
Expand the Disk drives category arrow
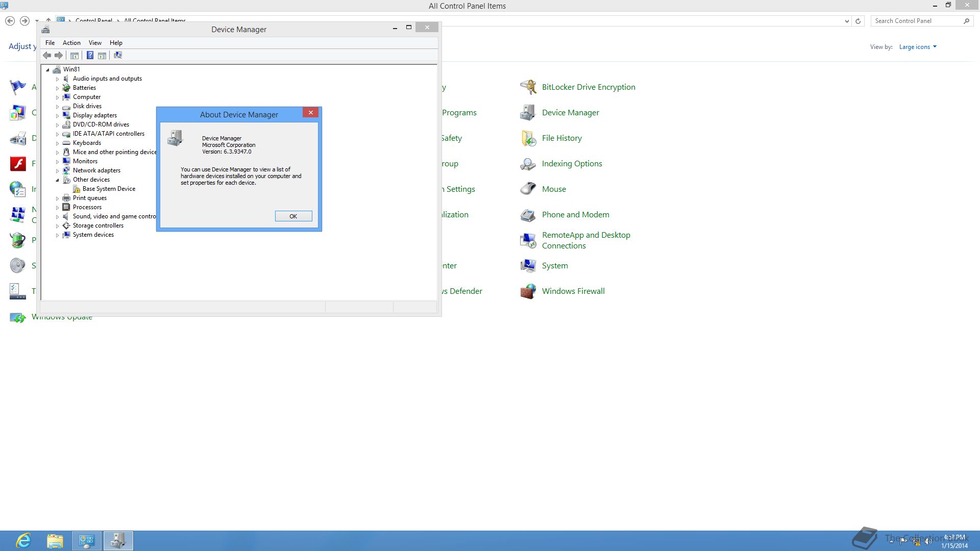[x=58, y=107]
